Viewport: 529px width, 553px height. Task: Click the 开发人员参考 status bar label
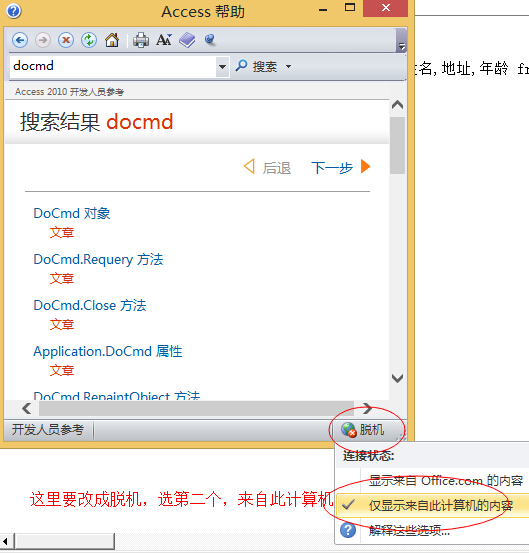click(x=48, y=430)
